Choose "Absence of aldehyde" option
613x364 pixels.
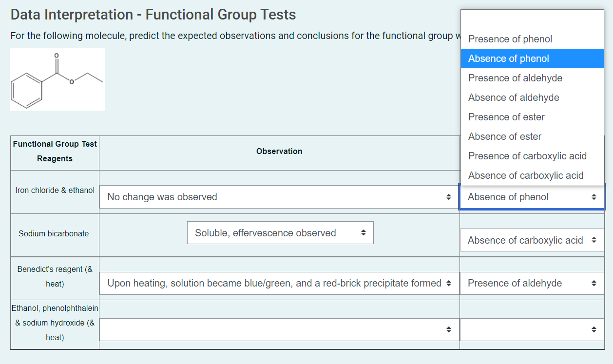(513, 97)
